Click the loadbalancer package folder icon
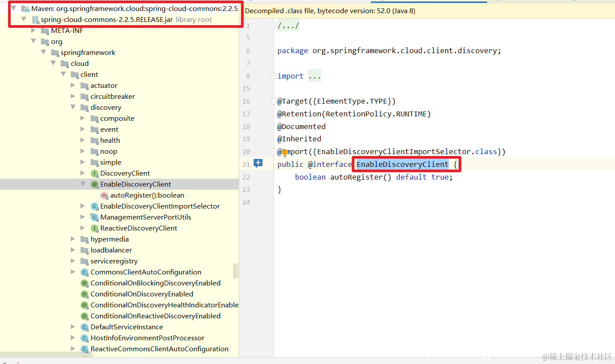This screenshot has width=615, height=364. click(84, 250)
